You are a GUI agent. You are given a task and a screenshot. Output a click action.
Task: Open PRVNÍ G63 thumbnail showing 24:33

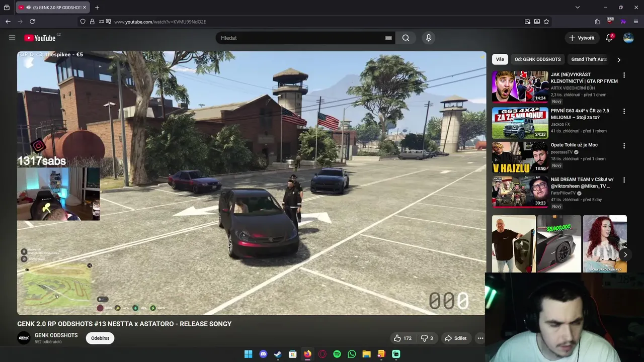click(x=520, y=123)
